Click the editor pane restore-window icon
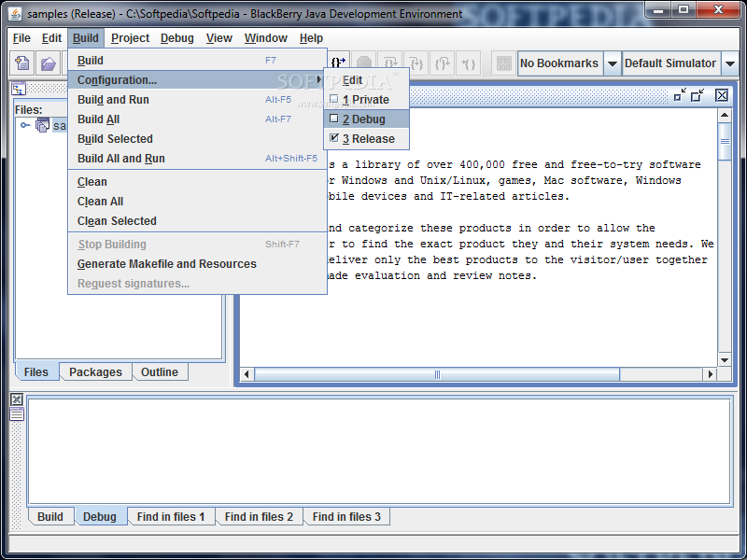The image size is (747, 560). [698, 95]
